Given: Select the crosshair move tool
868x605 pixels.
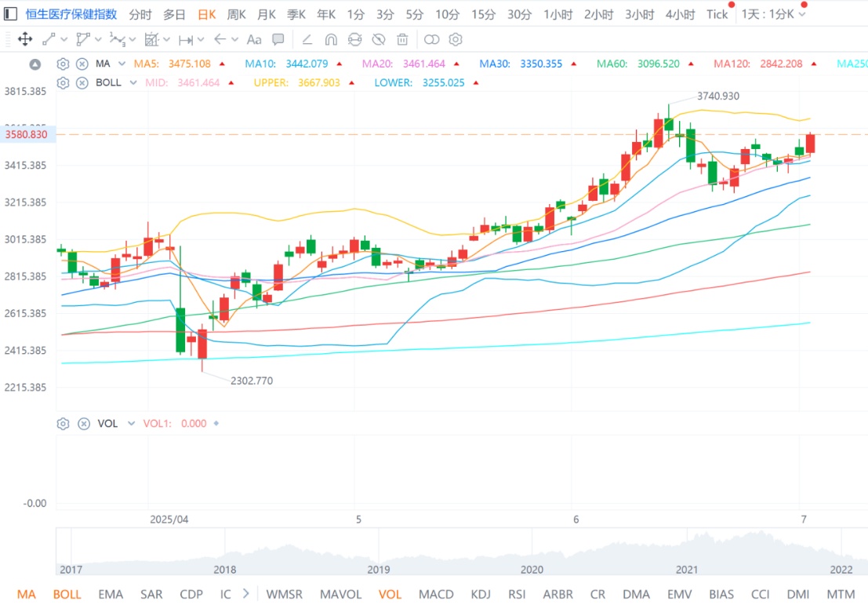Looking at the screenshot, I should click(24, 39).
